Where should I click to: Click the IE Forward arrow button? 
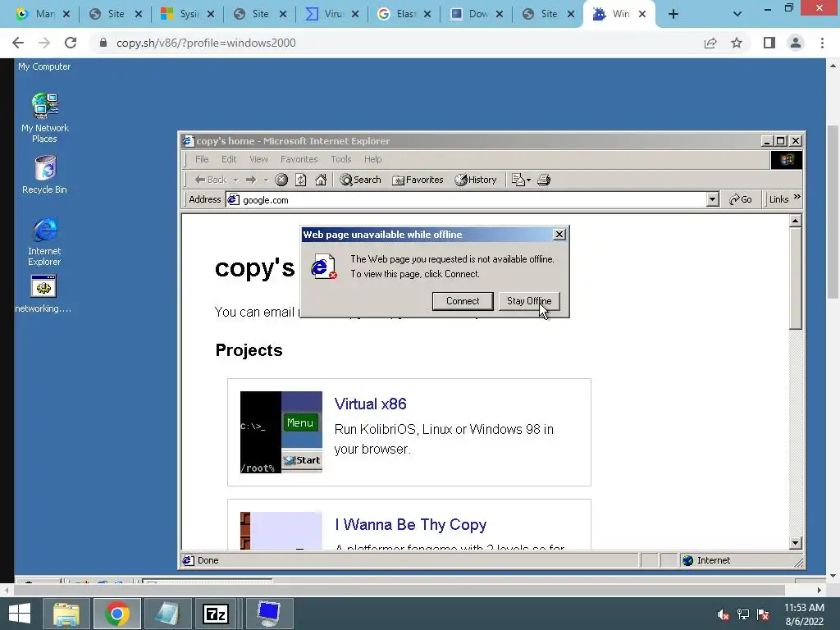(251, 180)
